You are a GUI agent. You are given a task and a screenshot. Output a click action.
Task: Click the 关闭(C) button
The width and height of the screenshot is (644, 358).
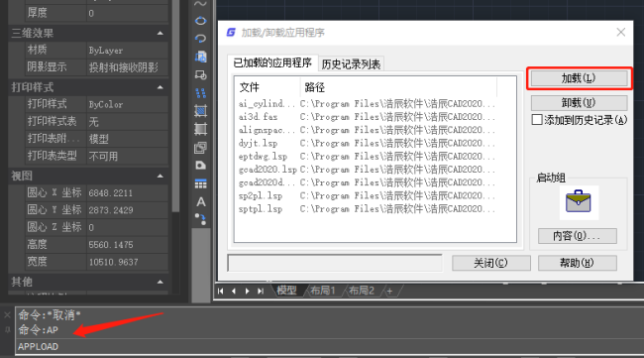tap(491, 263)
